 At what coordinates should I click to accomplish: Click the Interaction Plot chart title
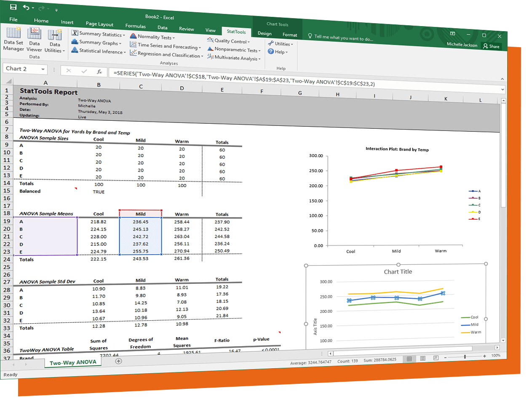tap(397, 149)
